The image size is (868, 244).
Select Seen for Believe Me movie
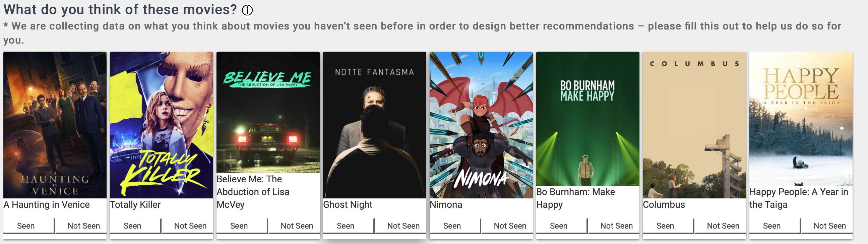pyautogui.click(x=239, y=226)
